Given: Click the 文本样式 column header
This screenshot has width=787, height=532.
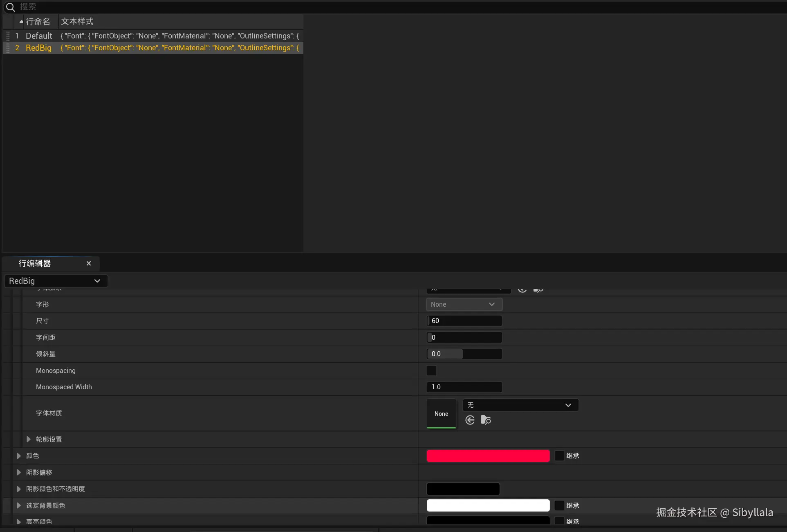Looking at the screenshot, I should 77,22.
